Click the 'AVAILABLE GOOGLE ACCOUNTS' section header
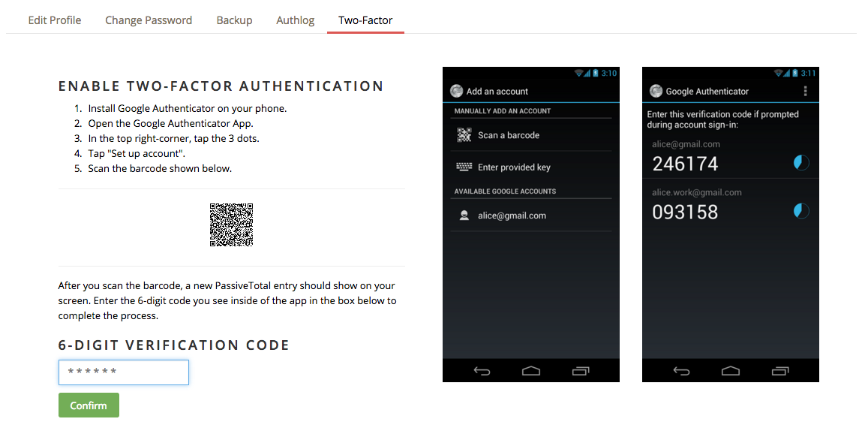This screenshot has width=868, height=434. tap(506, 191)
